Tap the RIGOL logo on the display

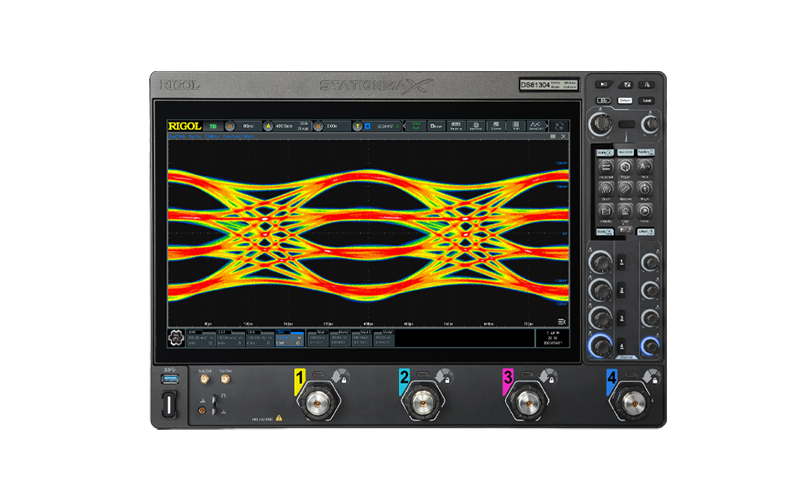coord(184,127)
